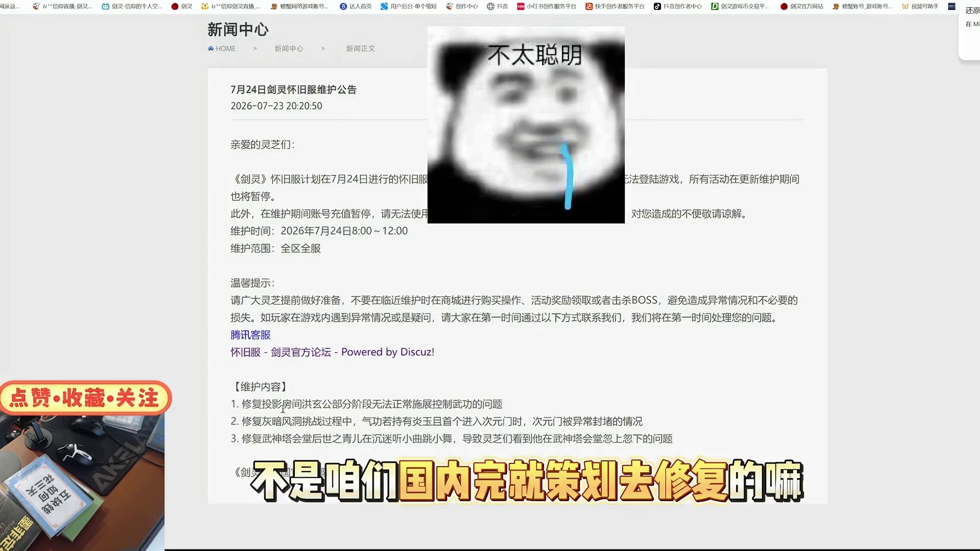Click the 温馨提示 heading
This screenshot has width=980, height=551.
click(253, 283)
